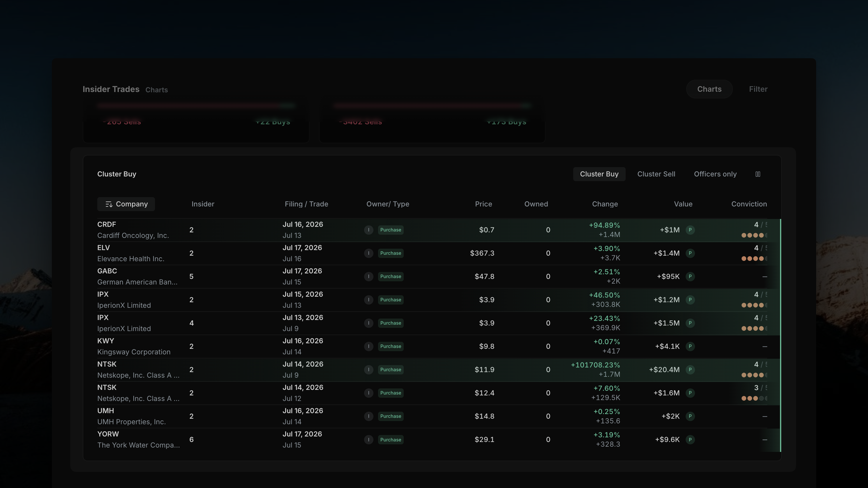868x488 pixels.
Task: Click the 3/5 conviction dots in NTSK row
Action: tap(754, 398)
